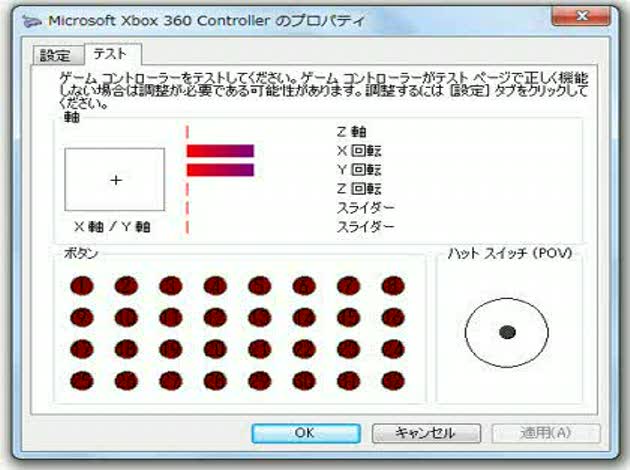The height and width of the screenshot is (470, 630).
Task: Click button indicator 3
Action: click(x=171, y=286)
